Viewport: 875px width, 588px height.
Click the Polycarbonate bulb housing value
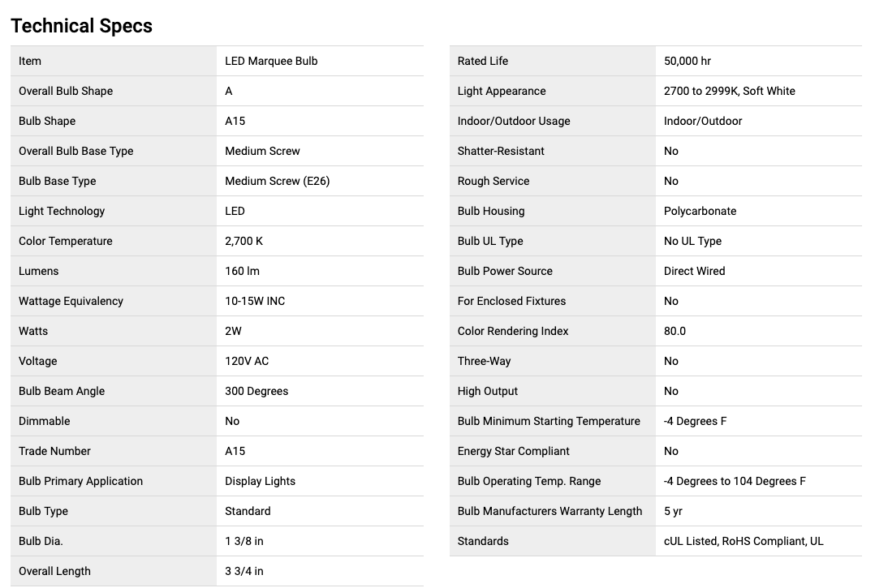click(700, 211)
